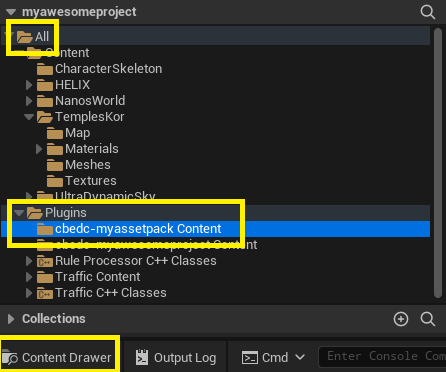Expand the Collections panel

pyautogui.click(x=11, y=319)
